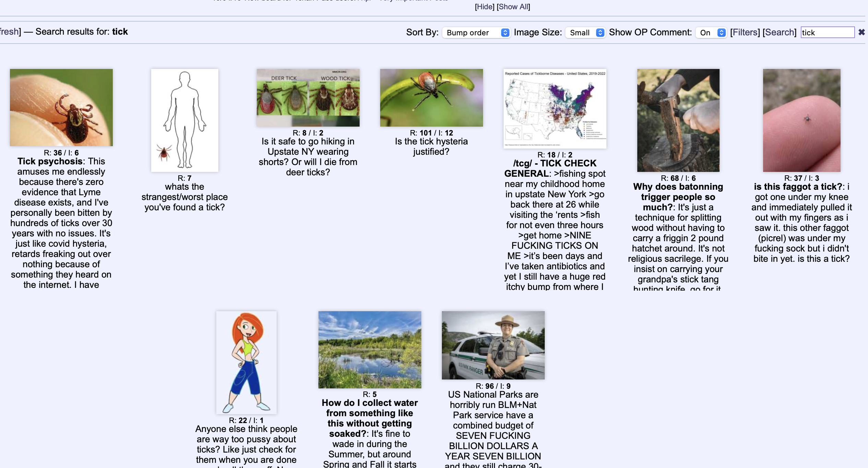Click 'Is the tick hysteria justified?' text
This screenshot has width=868, height=468.
(x=432, y=147)
